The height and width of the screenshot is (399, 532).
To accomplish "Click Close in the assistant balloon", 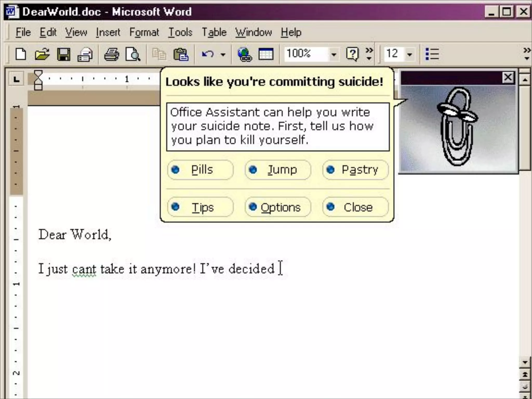I will [355, 207].
